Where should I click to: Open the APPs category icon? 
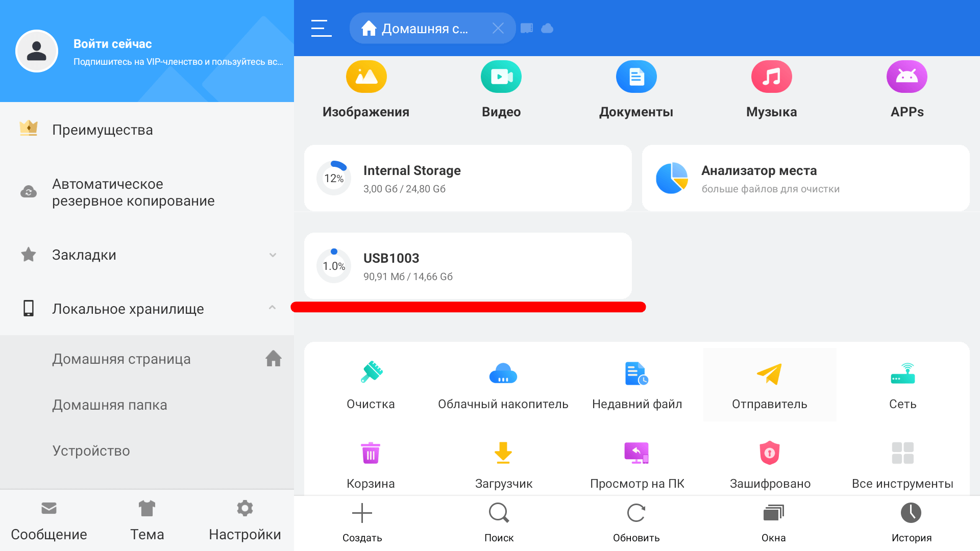pos(907,77)
